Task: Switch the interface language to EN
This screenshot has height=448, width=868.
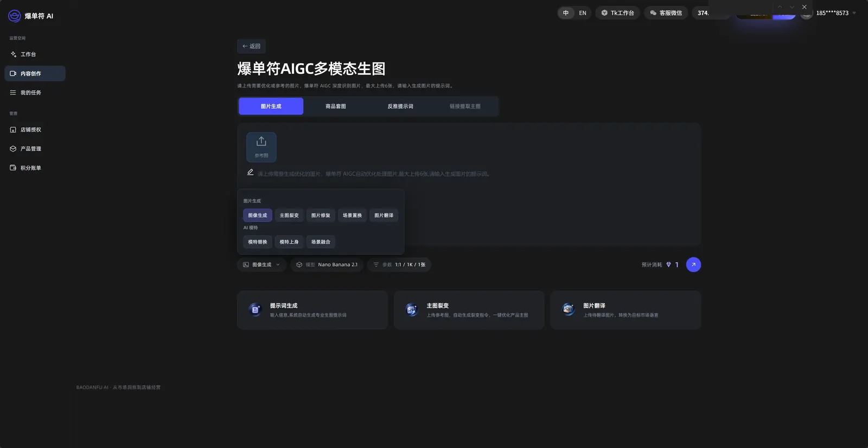Action: (x=583, y=13)
